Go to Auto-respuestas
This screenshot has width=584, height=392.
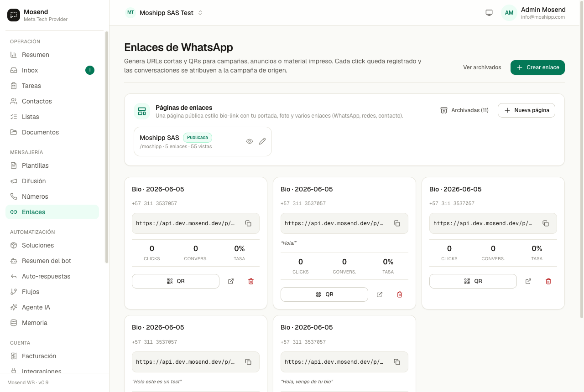(x=52, y=276)
